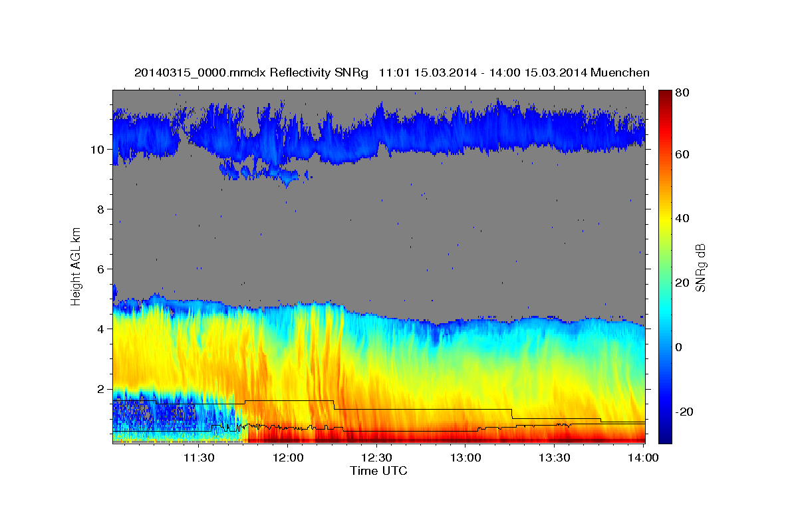Viewport: 798px width, 532px height.
Task: Click the 13:00 time tick label
Action: click(465, 458)
